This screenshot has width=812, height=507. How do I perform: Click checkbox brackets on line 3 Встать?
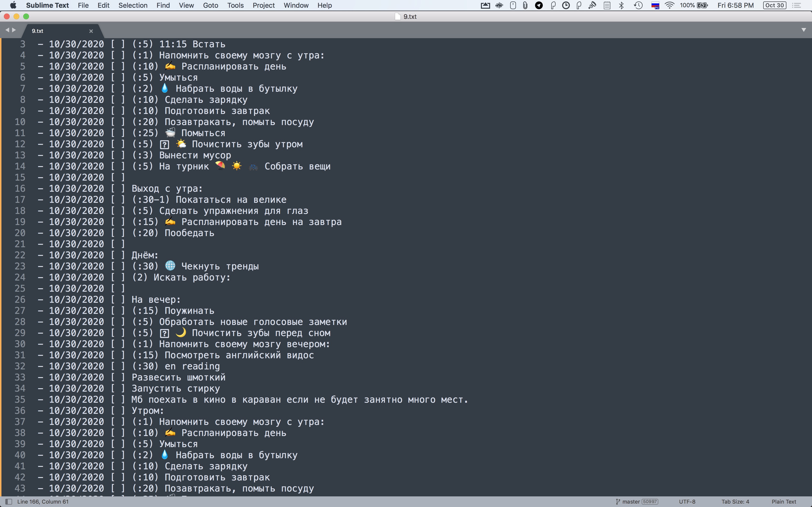click(118, 44)
